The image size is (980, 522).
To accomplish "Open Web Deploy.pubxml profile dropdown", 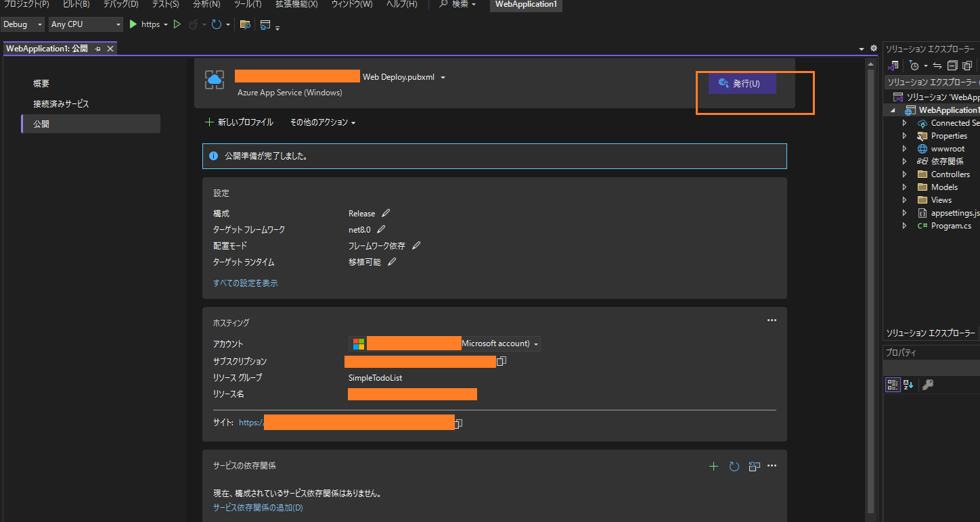I will click(443, 77).
